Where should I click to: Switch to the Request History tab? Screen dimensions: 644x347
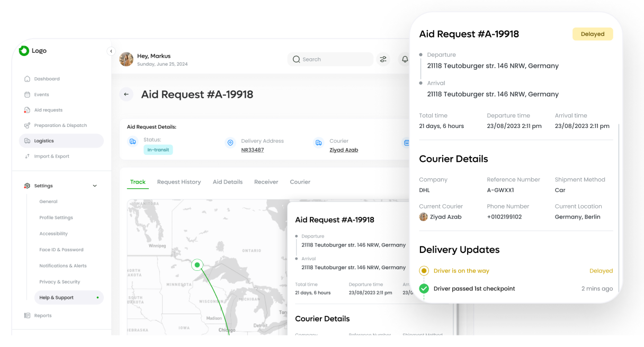tap(179, 182)
